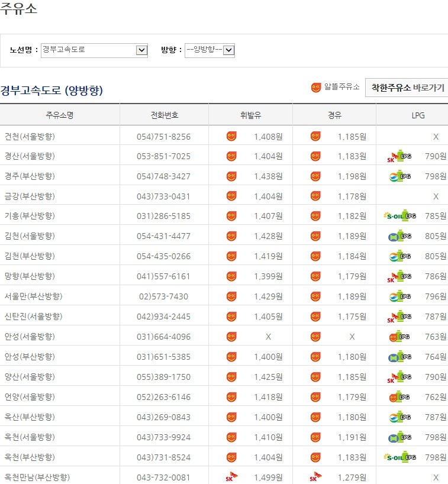
Task: Click the LPG icon for 안성(서울방향)
Action: tap(399, 337)
